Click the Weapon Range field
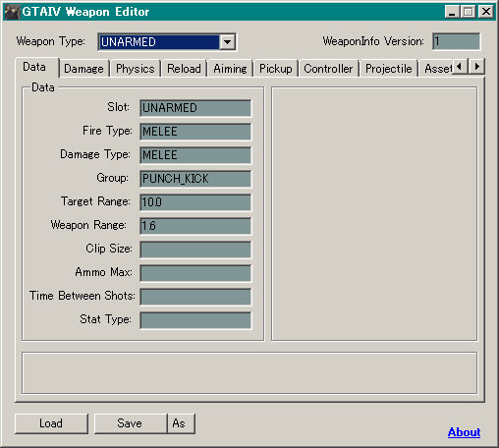 (x=195, y=226)
